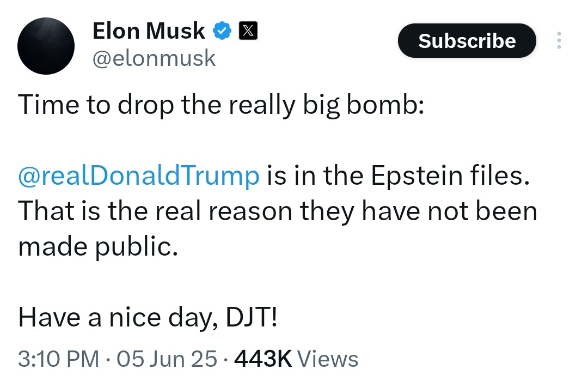Viewport: 588px width, 375px height.
Task: Click the 05 Jun 25 date
Action: click(x=168, y=359)
